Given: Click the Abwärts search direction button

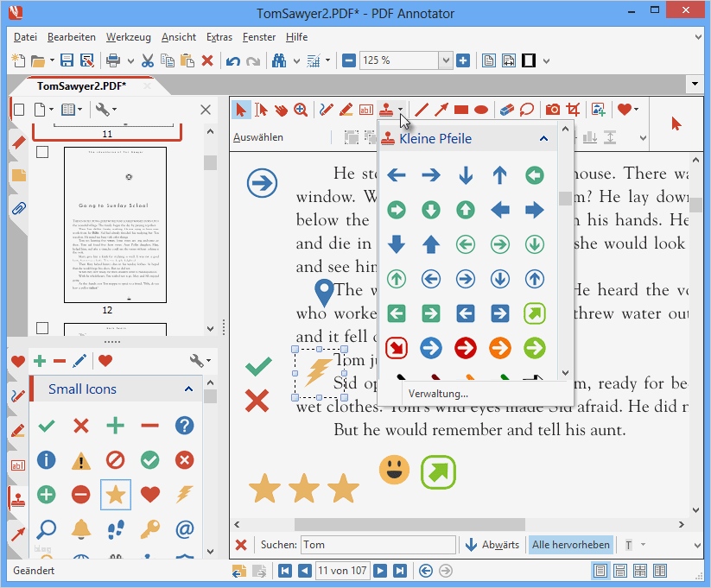Looking at the screenshot, I should tap(492, 545).
